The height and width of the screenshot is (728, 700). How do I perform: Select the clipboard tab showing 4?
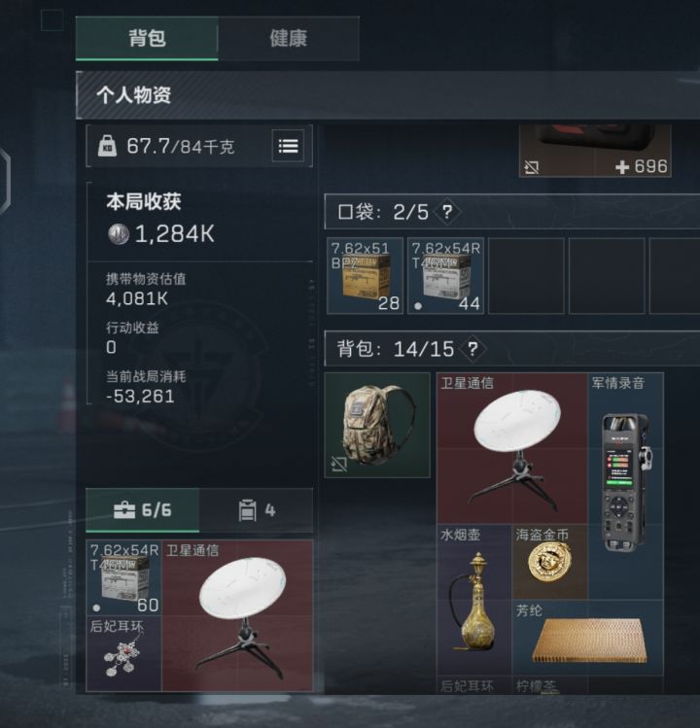[x=256, y=510]
